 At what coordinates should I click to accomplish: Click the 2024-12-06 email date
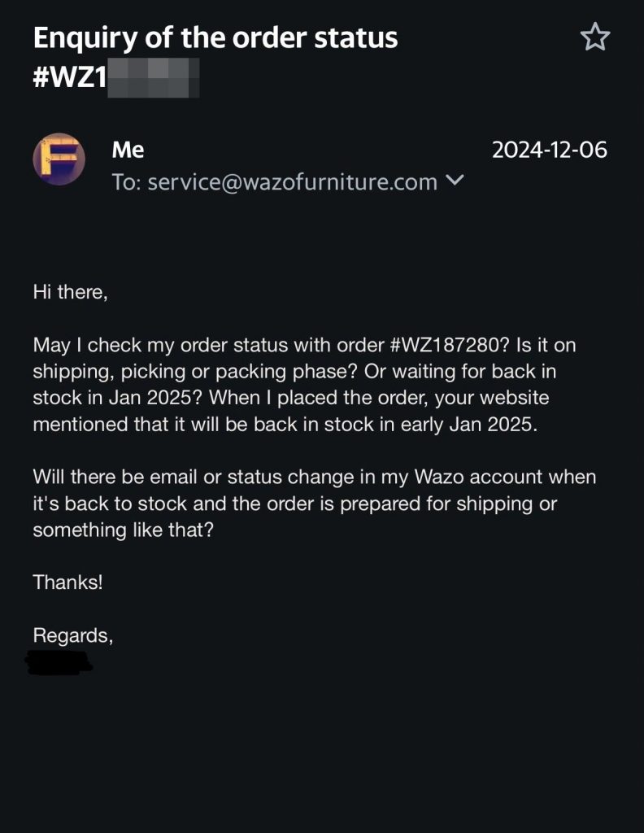tap(550, 150)
